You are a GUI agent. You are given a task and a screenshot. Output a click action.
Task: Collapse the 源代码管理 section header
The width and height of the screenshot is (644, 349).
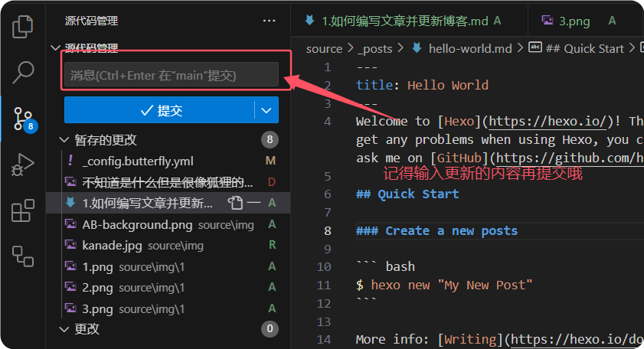[55, 48]
